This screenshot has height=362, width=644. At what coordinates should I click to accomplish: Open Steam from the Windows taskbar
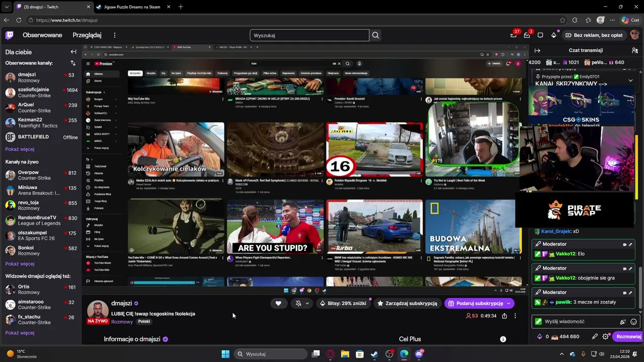374,354
